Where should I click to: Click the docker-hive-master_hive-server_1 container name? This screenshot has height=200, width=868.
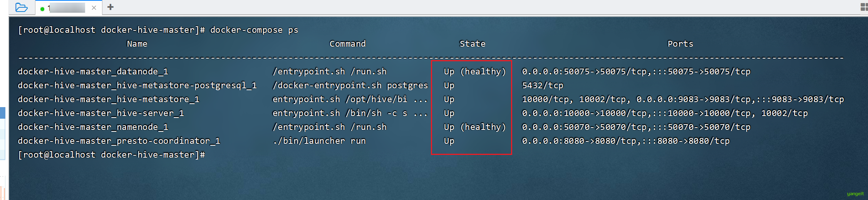[x=101, y=113]
